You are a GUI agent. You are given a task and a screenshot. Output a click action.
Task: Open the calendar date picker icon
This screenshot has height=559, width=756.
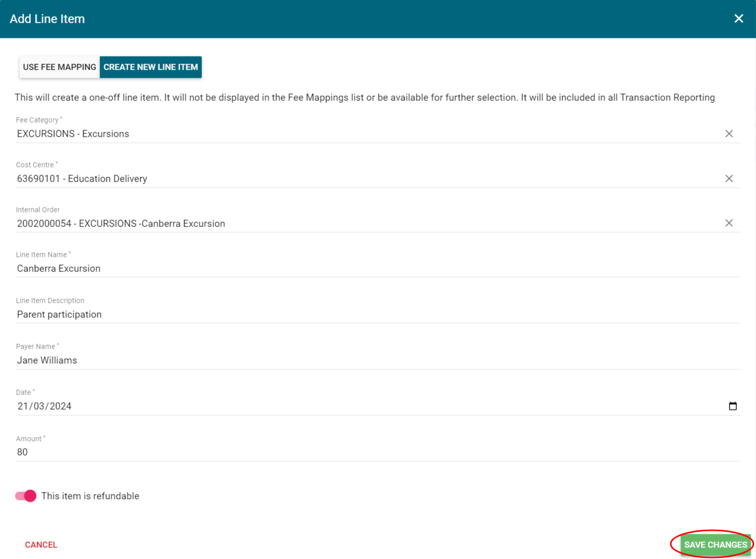[x=733, y=406]
